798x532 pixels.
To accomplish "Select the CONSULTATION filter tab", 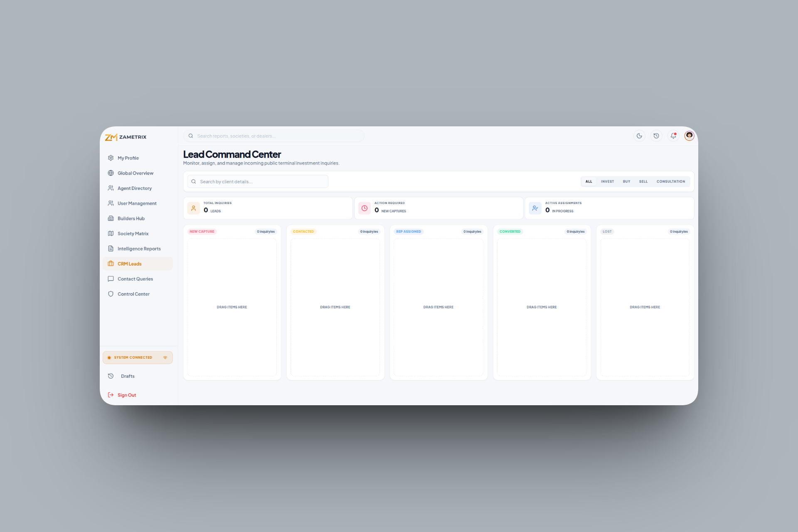I will click(x=671, y=182).
